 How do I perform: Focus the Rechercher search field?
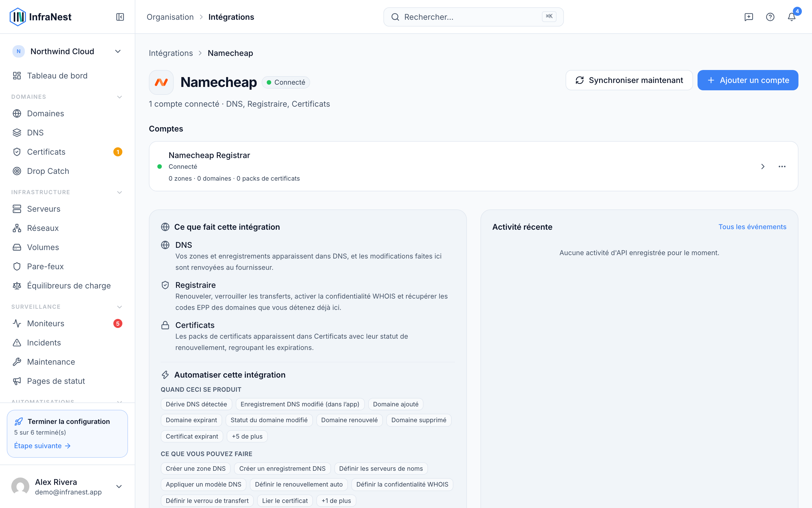pos(473,17)
